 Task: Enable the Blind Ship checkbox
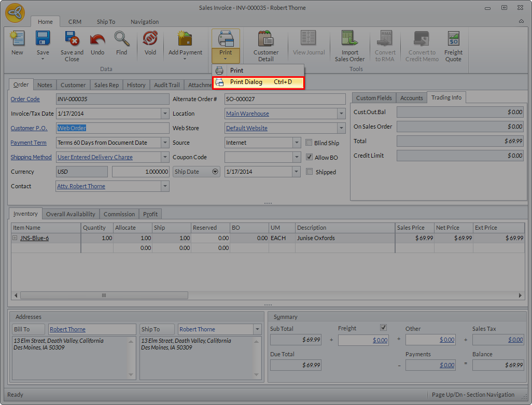pyautogui.click(x=310, y=143)
